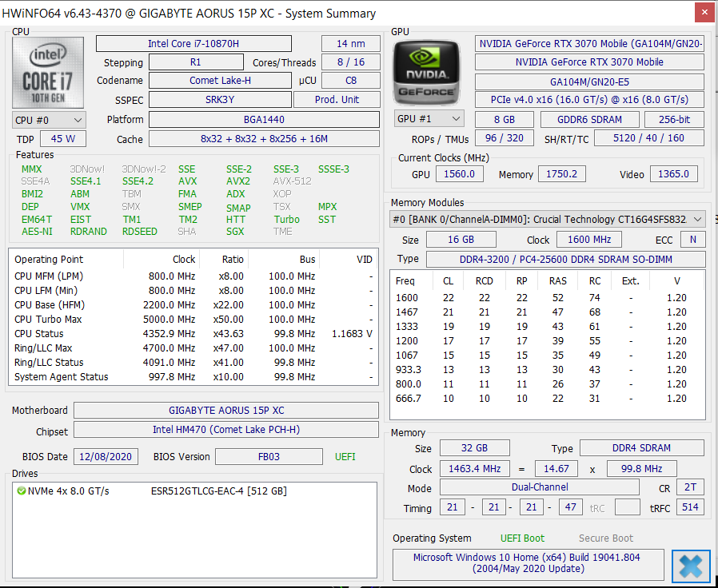This screenshot has width=718, height=588.
Task: Click the 96 / 320 ROPs/TMUs field
Action: pos(505,137)
